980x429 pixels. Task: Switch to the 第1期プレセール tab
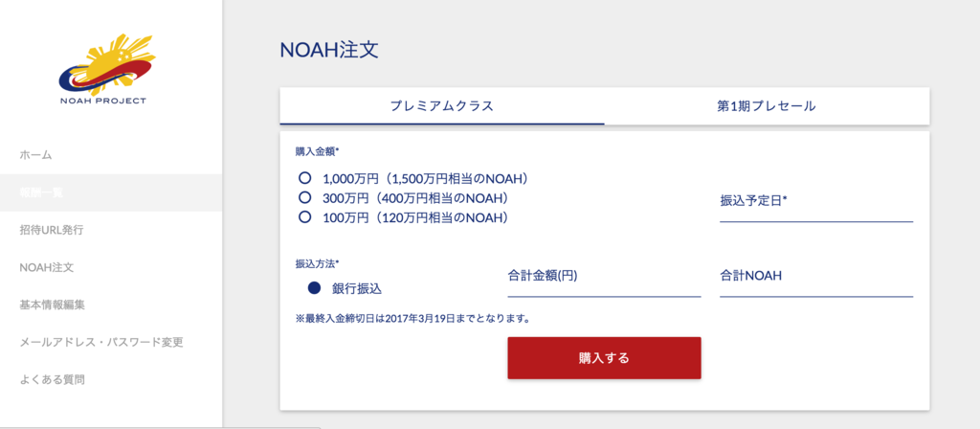[767, 105]
